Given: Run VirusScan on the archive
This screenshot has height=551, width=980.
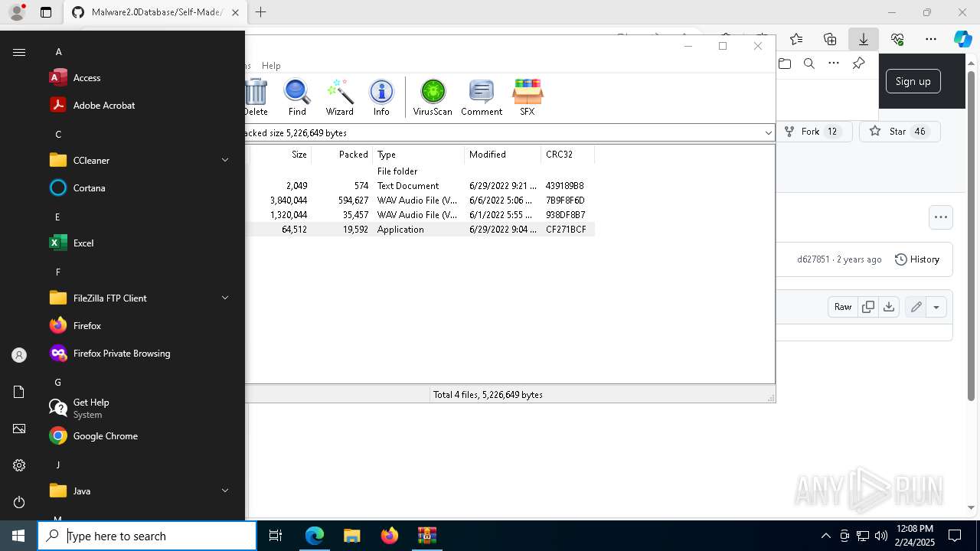Looking at the screenshot, I should 433,97.
